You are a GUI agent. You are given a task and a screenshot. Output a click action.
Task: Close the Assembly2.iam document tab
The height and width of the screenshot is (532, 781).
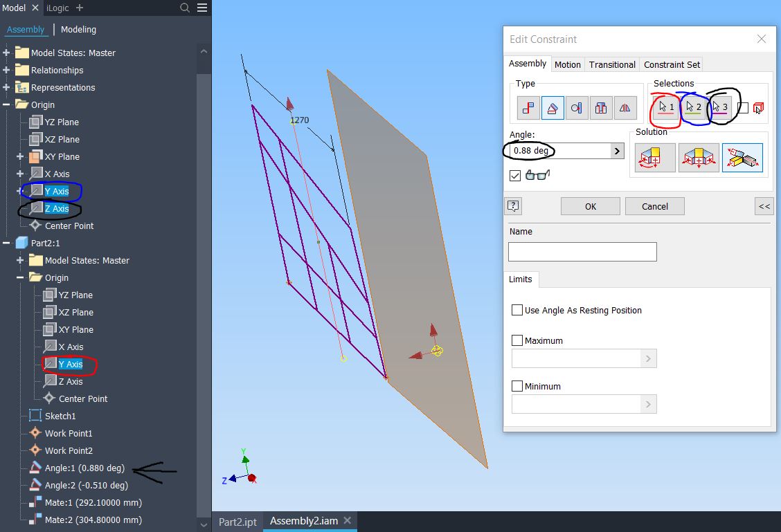click(347, 520)
